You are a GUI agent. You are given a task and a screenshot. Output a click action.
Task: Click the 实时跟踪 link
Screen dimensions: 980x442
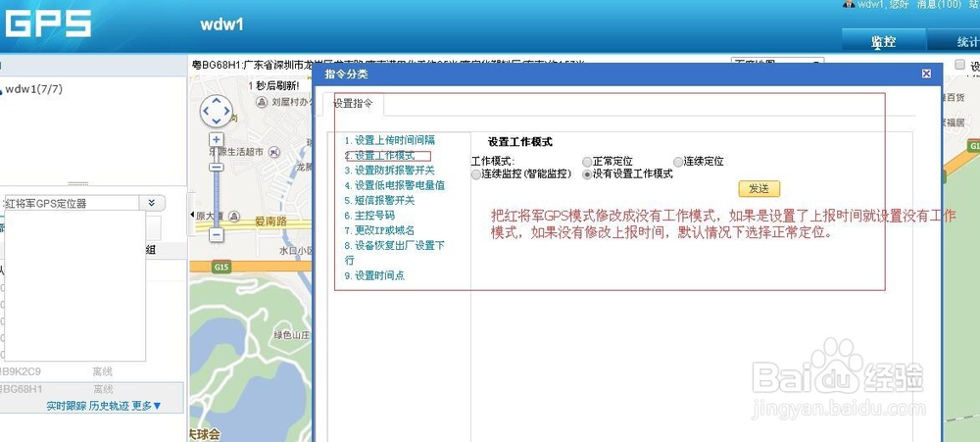click(x=67, y=406)
